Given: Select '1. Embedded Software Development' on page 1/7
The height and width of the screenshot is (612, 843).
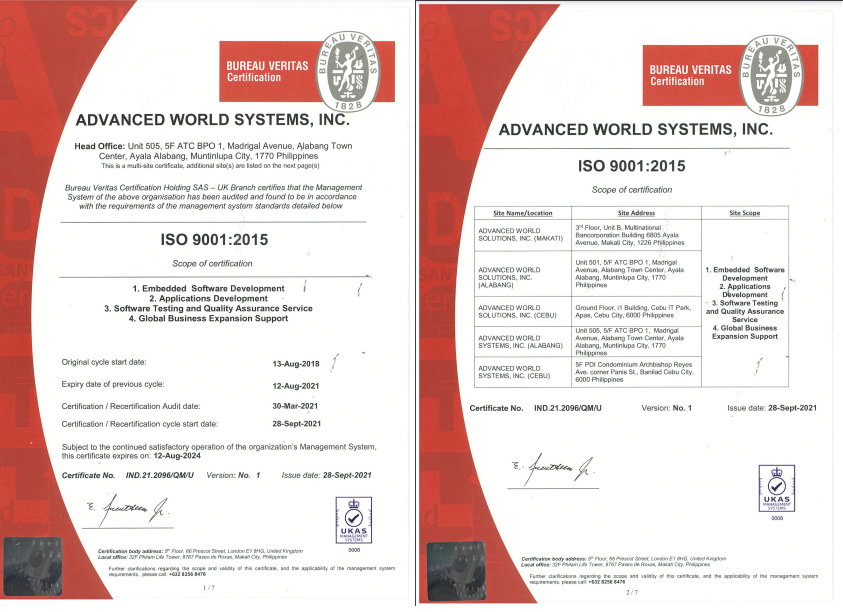Looking at the screenshot, I should point(209,288).
